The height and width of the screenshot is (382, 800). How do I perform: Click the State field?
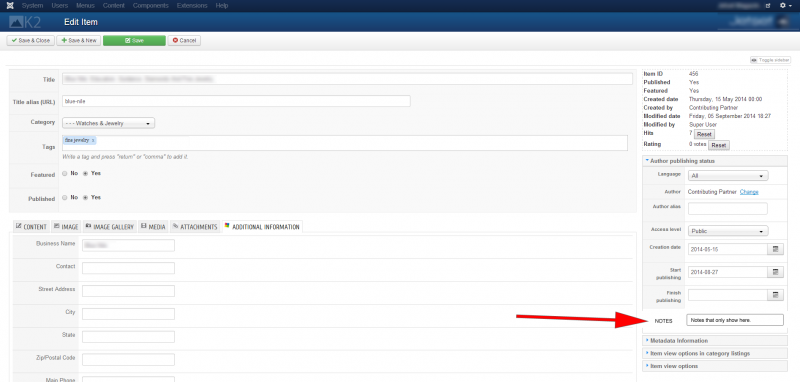click(129, 337)
